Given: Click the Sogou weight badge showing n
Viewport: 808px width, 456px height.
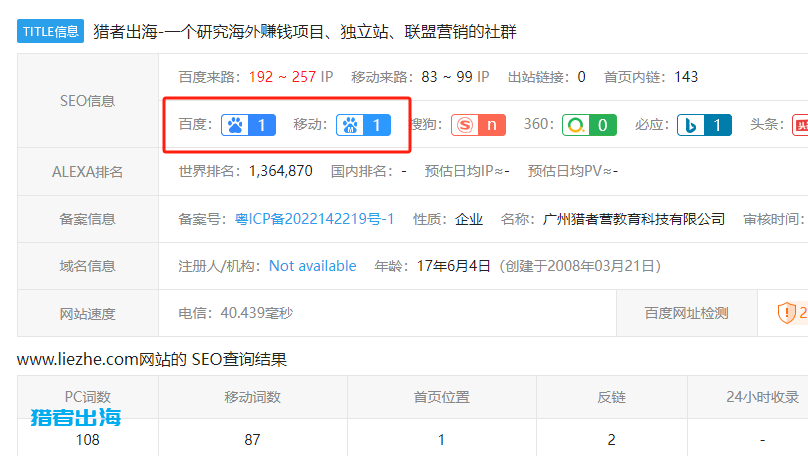Looking at the screenshot, I should pos(478,125).
